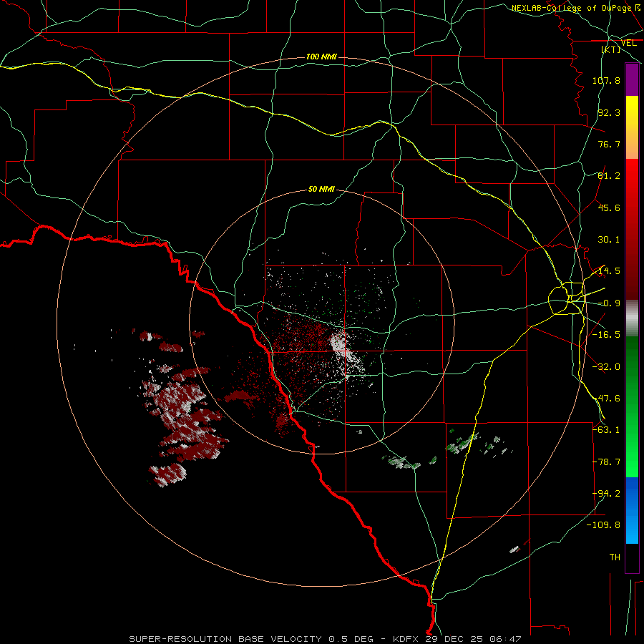
Task: Pick the -63.1 velocity scale label
Action: point(606,430)
